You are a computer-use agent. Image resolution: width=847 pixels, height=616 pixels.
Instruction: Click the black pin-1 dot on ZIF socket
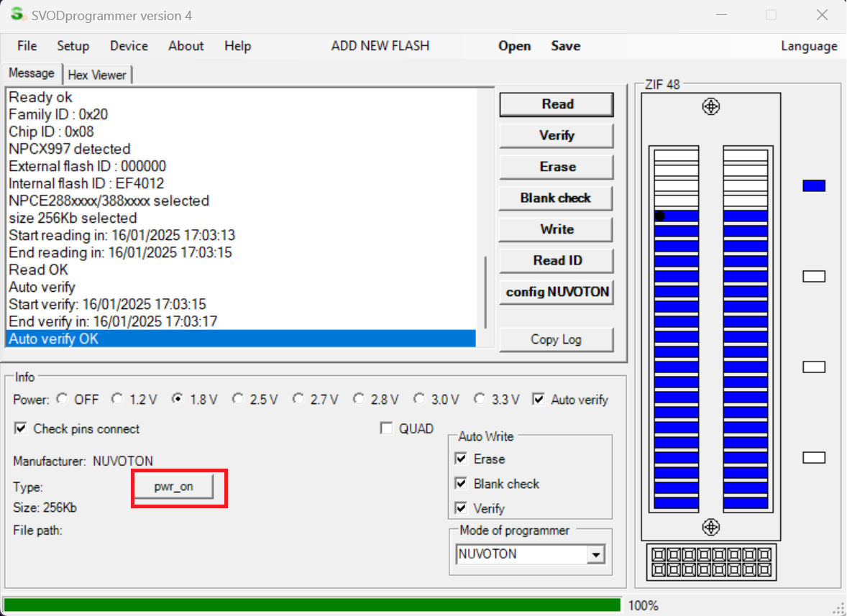[x=659, y=216]
